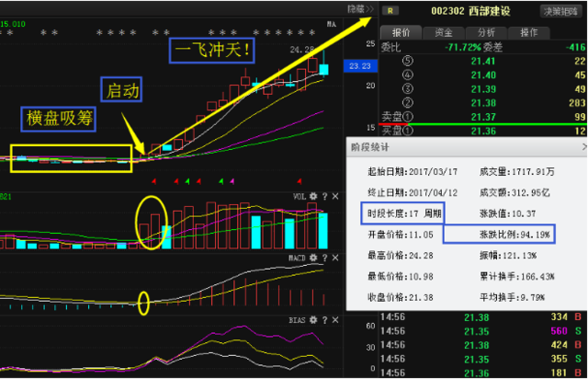Select buy ① price 21.36

[x=483, y=132]
